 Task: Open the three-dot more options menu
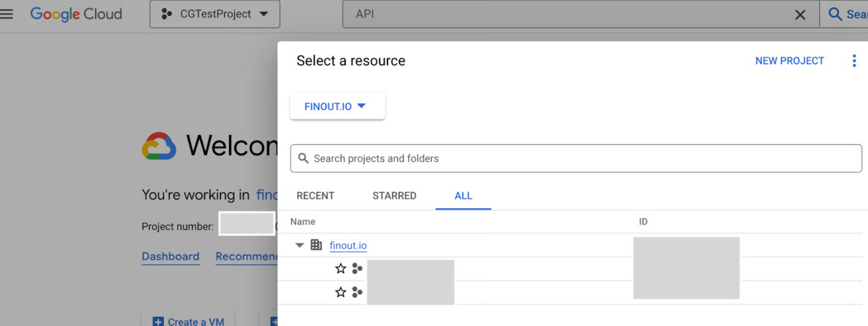tap(854, 61)
